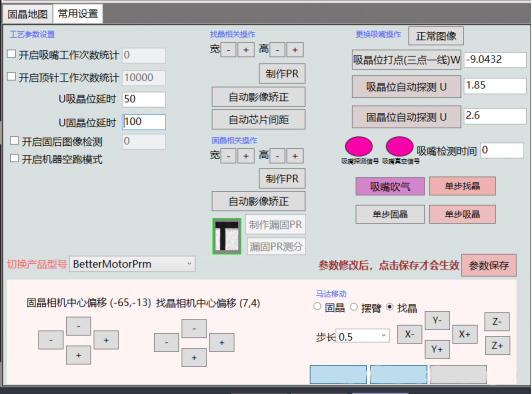The width and height of the screenshot is (532, 394).
Task: Click 制作PR under 找晶相关操作
Action: (x=282, y=74)
